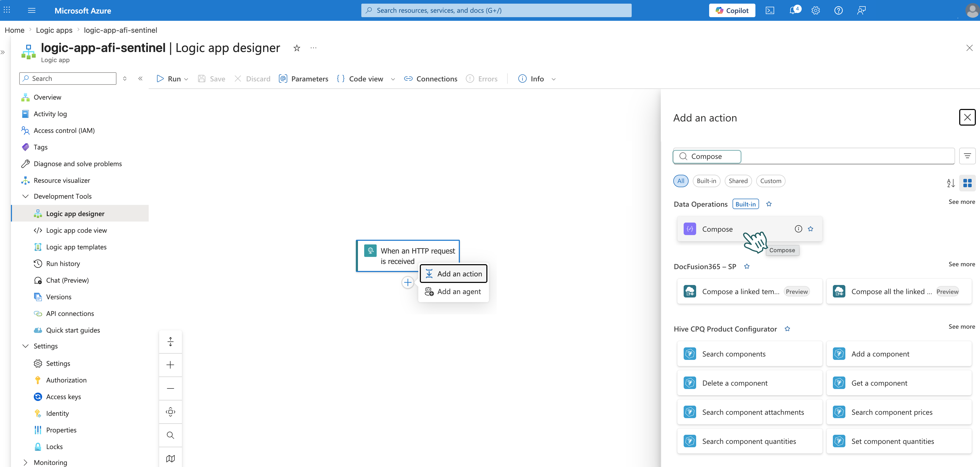The image size is (980, 467).
Task: Favorite the Compose action star
Action: (x=810, y=229)
